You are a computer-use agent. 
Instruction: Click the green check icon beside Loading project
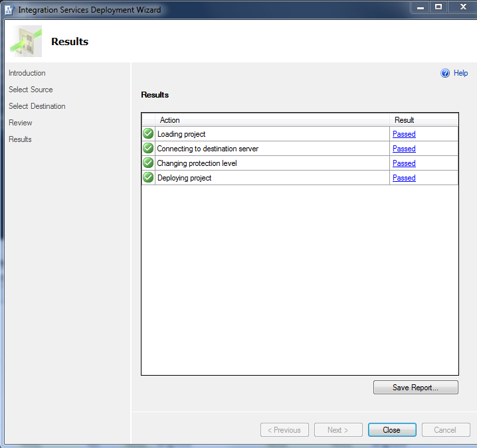click(148, 133)
